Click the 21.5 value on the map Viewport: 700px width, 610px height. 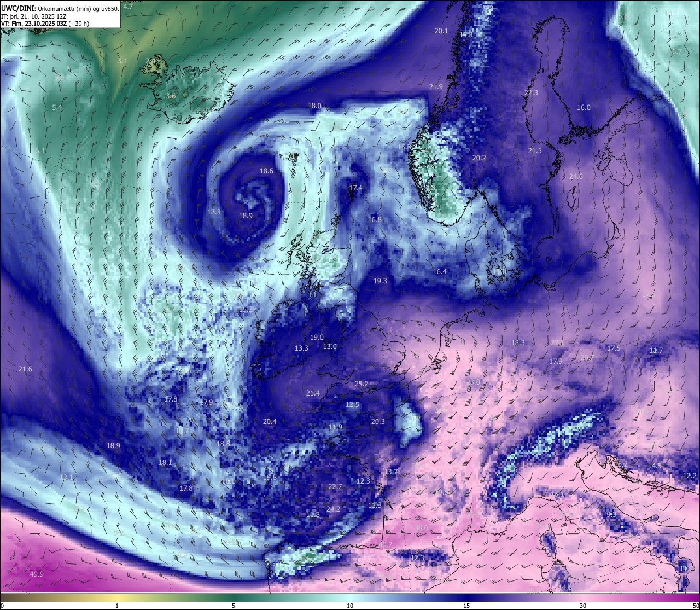point(535,151)
